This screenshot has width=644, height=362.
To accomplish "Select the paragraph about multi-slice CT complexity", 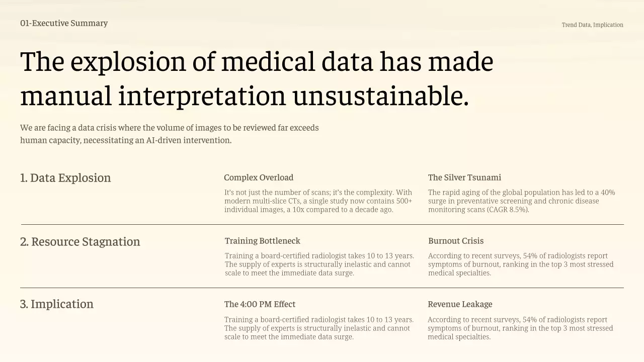I will click(318, 201).
